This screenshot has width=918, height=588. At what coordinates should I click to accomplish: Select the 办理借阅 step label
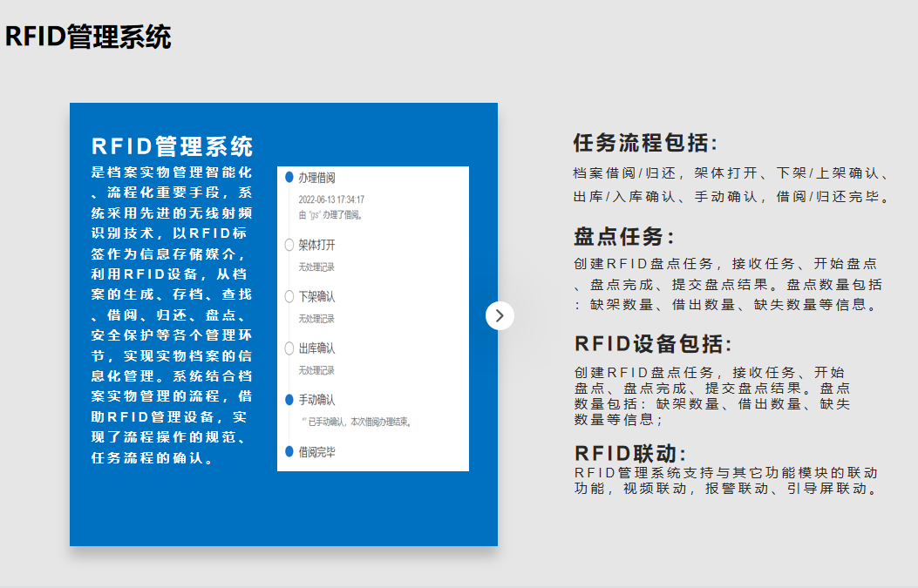[316, 178]
